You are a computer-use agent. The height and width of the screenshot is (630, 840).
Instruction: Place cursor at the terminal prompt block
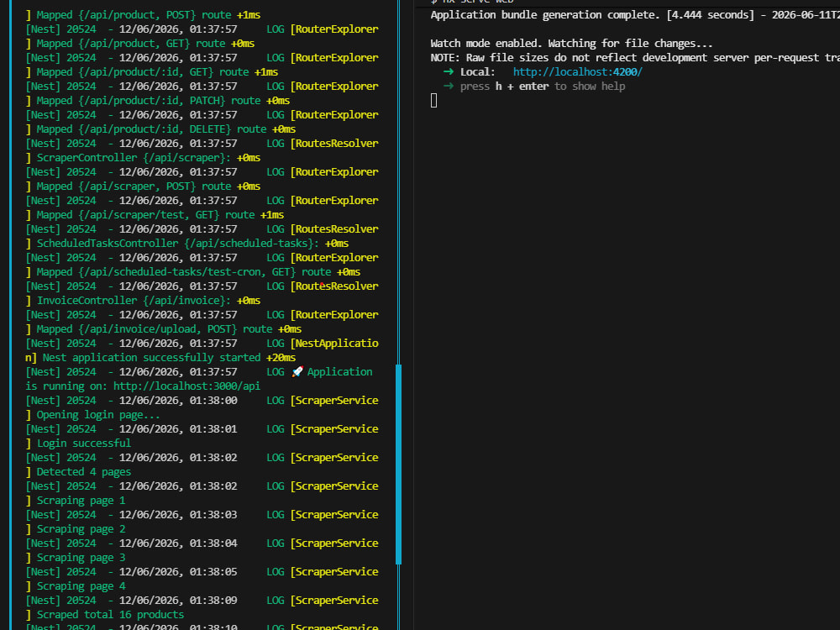(434, 101)
